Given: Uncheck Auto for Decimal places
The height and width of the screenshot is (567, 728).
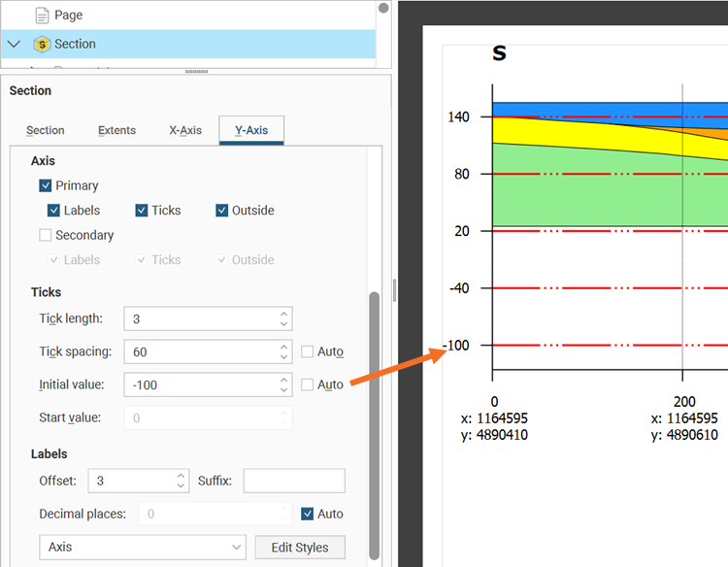Looking at the screenshot, I should [308, 514].
